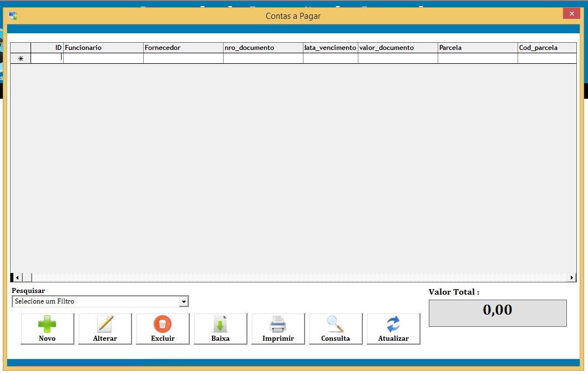Click the green plus Novo icon
588x374 pixels.
(x=47, y=324)
